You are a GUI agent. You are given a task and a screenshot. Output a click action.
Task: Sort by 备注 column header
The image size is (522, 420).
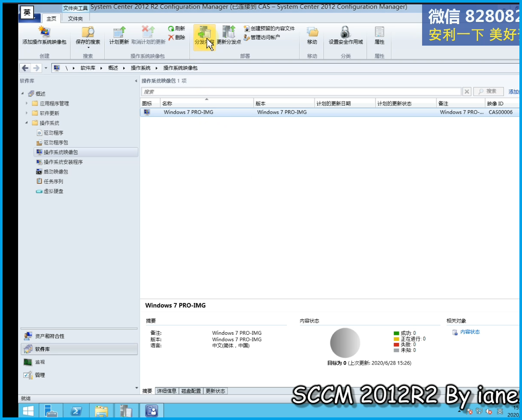coord(461,103)
